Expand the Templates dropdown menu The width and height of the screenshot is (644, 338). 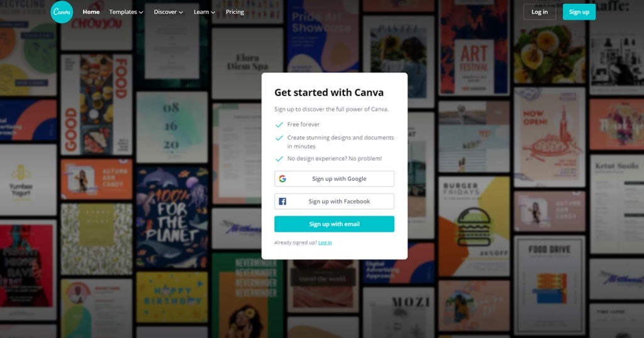(x=126, y=12)
